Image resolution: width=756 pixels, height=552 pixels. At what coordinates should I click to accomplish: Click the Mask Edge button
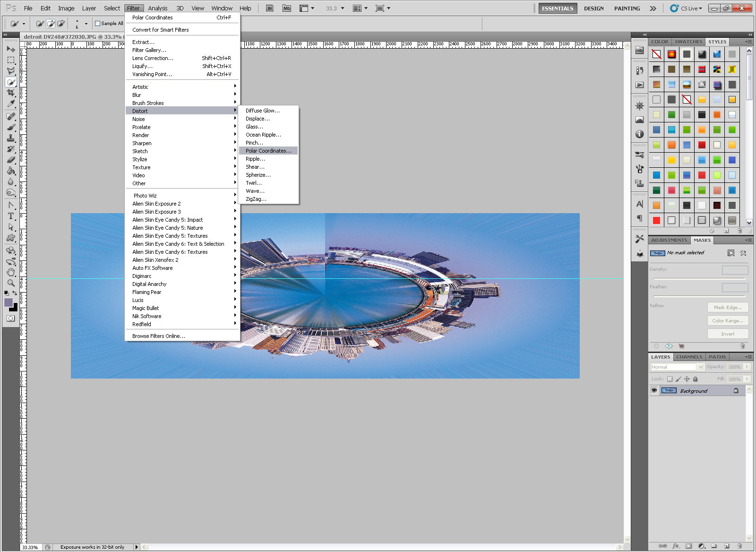click(728, 307)
